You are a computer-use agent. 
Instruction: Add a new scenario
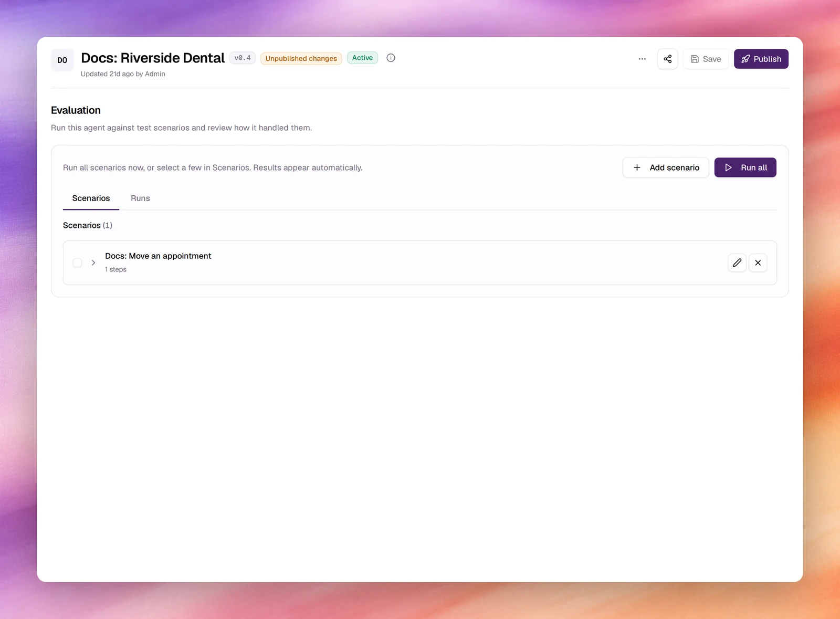[666, 167]
